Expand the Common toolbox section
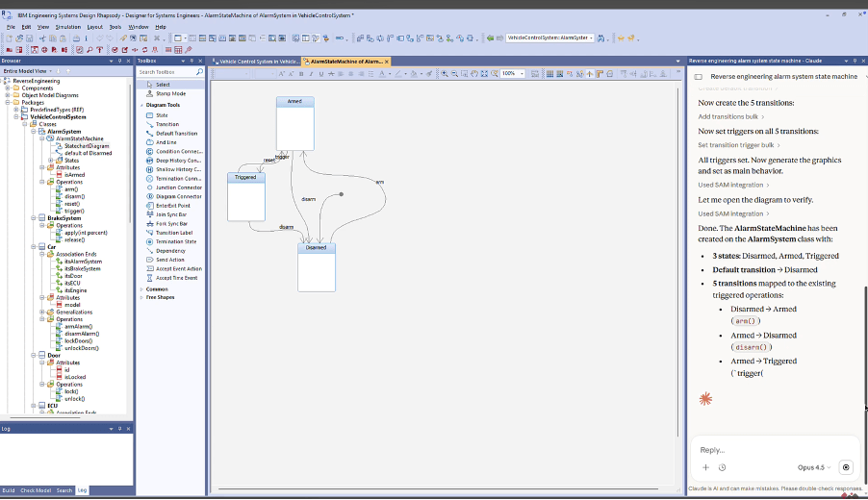This screenshot has width=868, height=500. click(142, 289)
